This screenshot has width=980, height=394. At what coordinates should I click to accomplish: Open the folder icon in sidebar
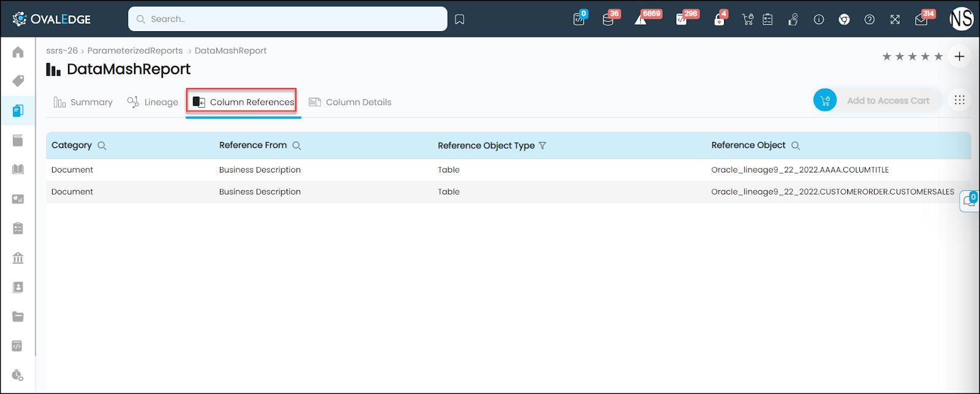[x=18, y=316]
